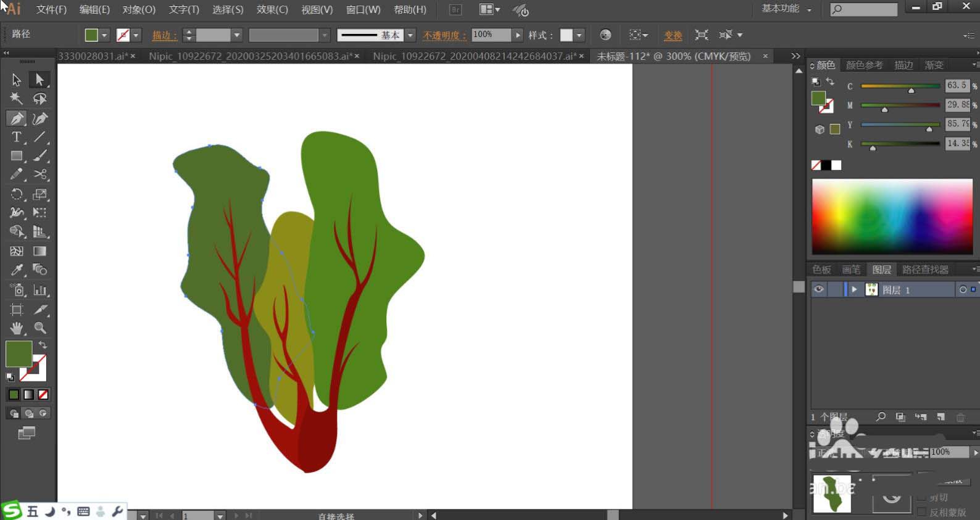Switch to the 路径查找器 panel tab
Viewport: 980px width, 520px height.
924,270
